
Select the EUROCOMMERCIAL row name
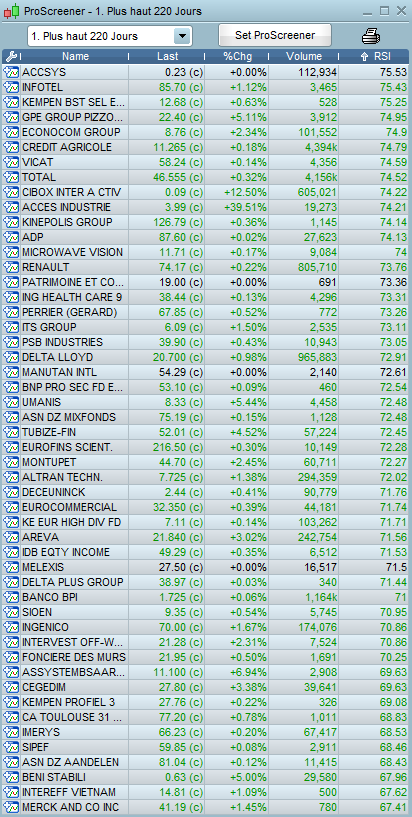(x=69, y=507)
